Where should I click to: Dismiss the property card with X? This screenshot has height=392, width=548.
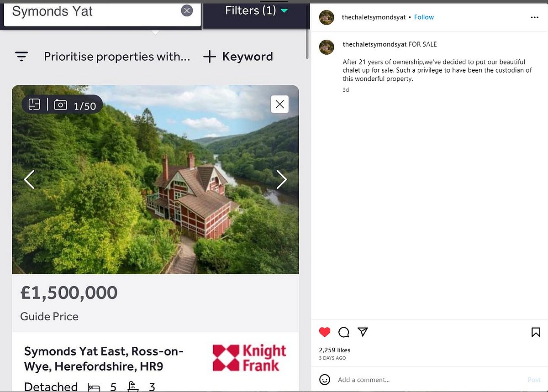pos(280,105)
